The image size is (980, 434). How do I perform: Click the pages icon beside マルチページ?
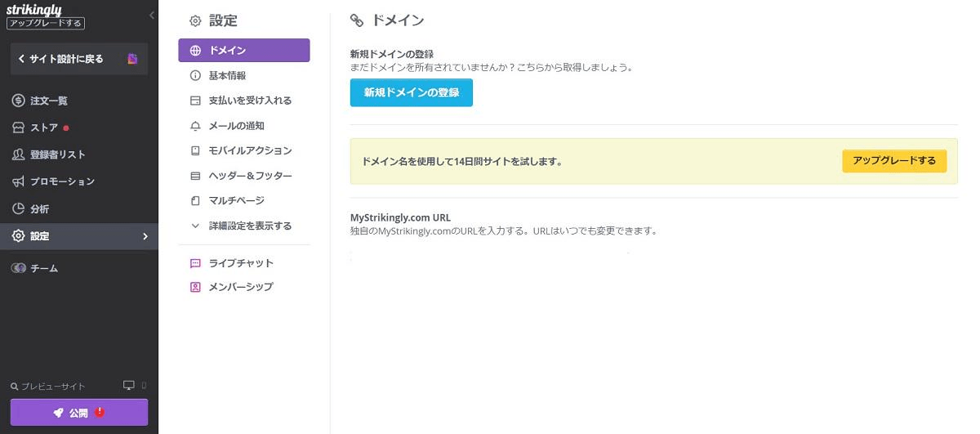click(195, 200)
